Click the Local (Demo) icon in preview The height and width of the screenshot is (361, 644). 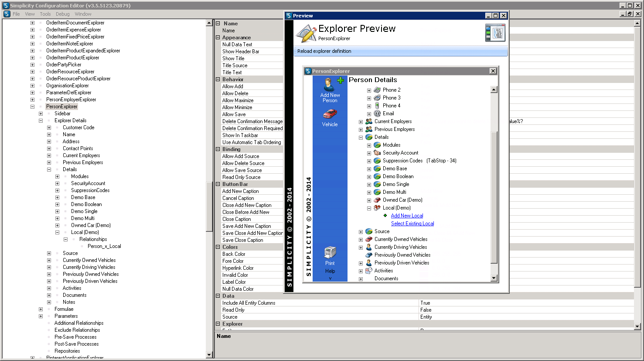click(x=377, y=208)
